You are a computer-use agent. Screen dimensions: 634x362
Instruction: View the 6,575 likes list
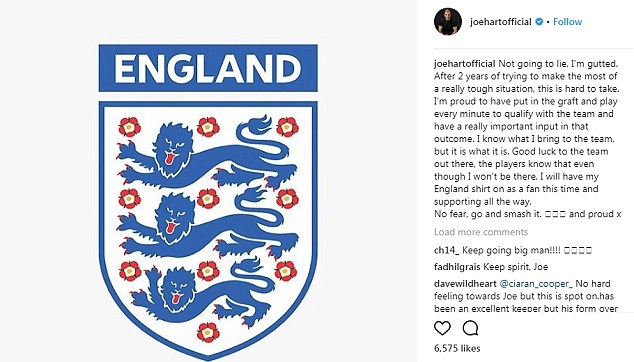click(x=457, y=348)
